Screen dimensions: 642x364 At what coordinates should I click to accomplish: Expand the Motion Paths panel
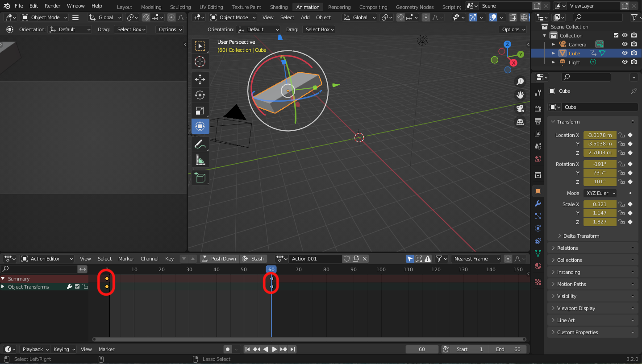(x=592, y=284)
